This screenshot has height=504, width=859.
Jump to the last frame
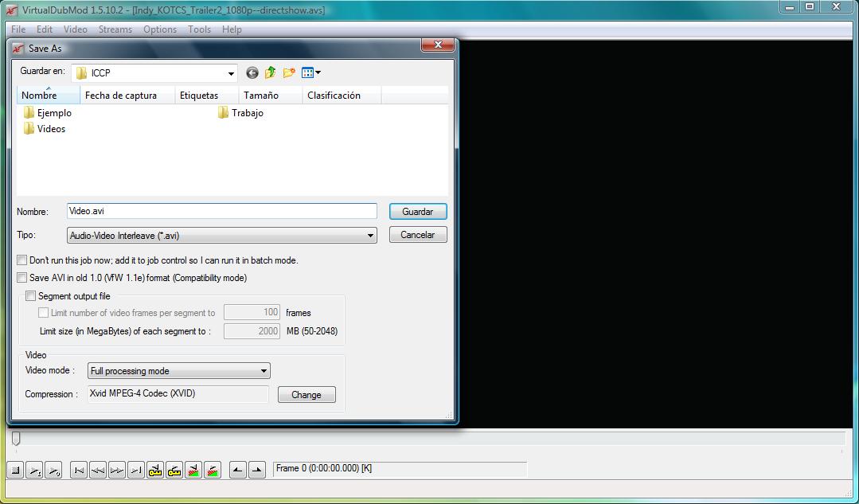(x=136, y=470)
